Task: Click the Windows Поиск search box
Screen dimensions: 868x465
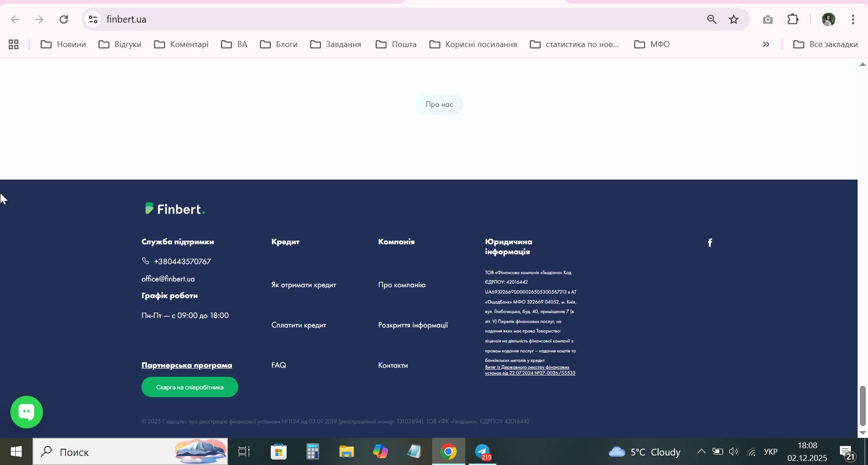Action: tap(130, 451)
